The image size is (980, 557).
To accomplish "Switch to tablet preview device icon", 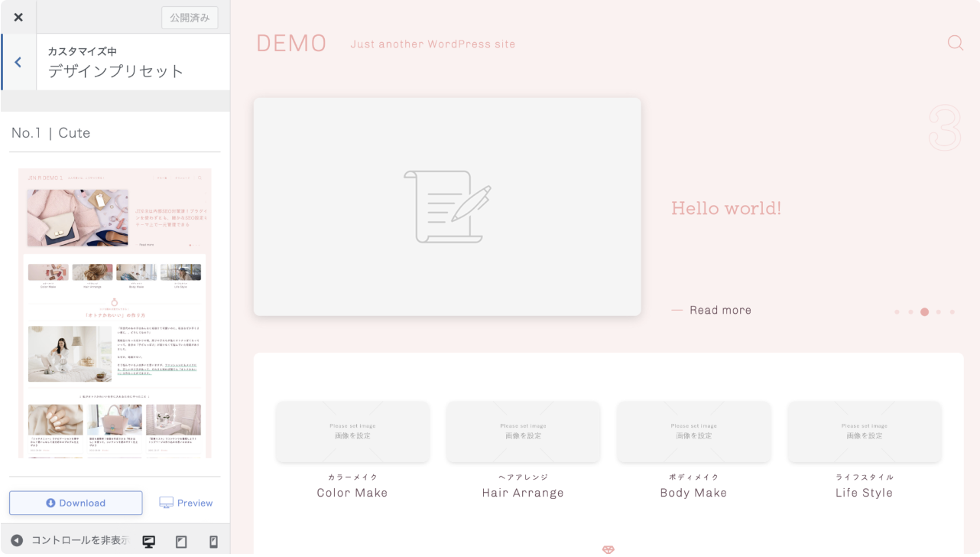I will (181, 542).
